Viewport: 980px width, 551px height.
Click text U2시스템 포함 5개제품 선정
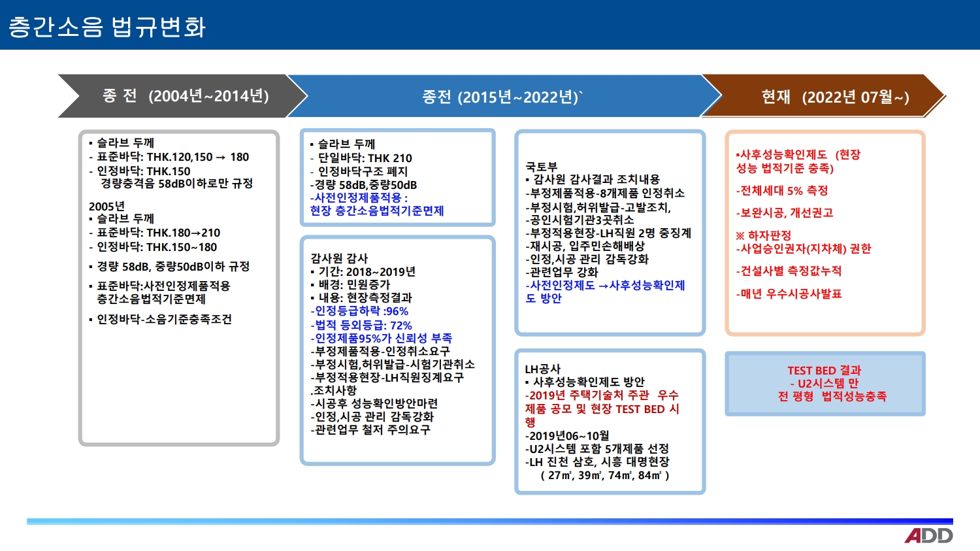pos(599,449)
